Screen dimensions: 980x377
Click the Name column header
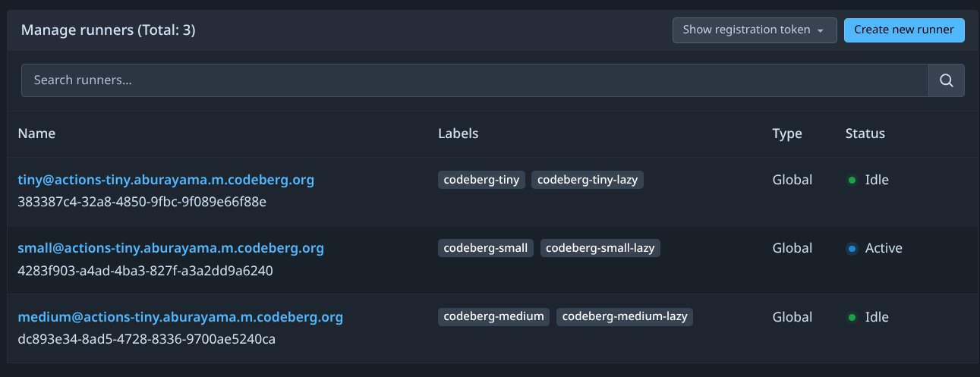(36, 134)
